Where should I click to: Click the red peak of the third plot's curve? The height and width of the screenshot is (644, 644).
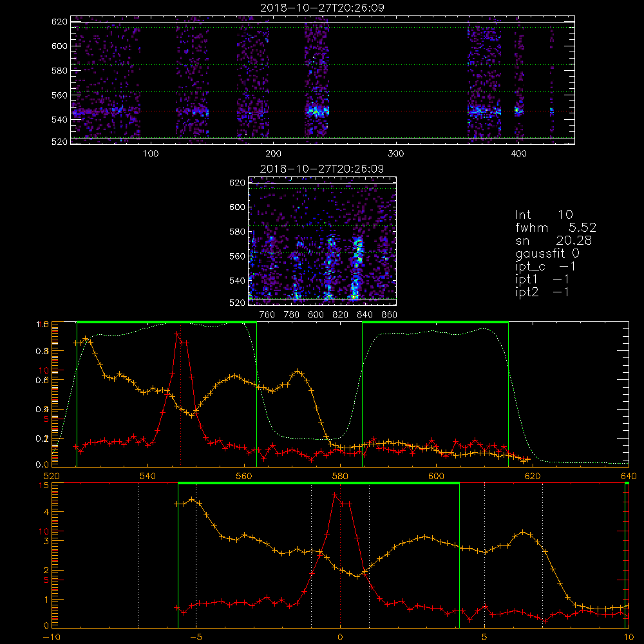click(x=177, y=334)
